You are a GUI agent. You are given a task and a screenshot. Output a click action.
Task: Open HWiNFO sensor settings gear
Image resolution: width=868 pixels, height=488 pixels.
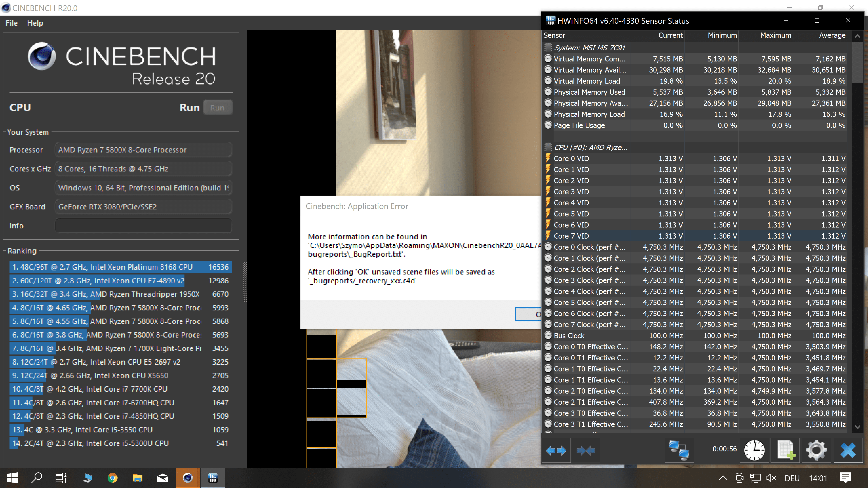pyautogui.click(x=816, y=450)
